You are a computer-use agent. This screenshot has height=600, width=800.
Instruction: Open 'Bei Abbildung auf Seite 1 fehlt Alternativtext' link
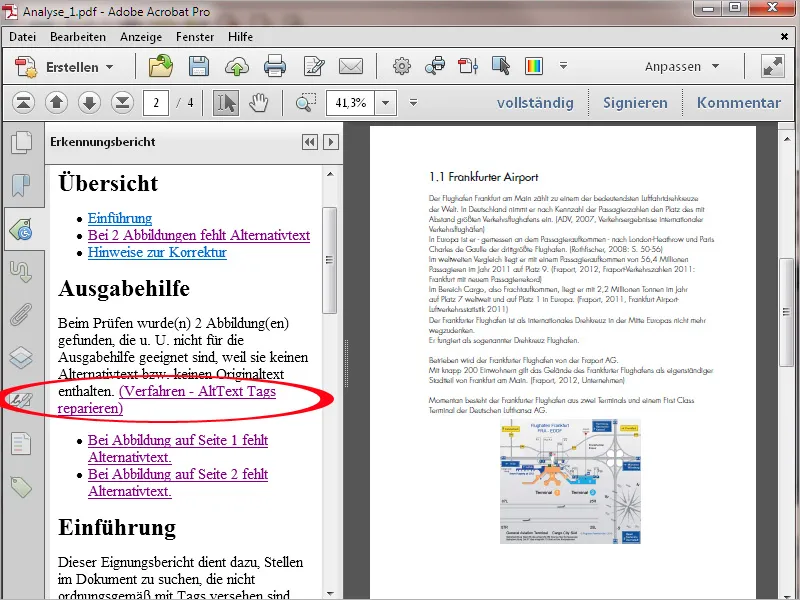tap(178, 448)
